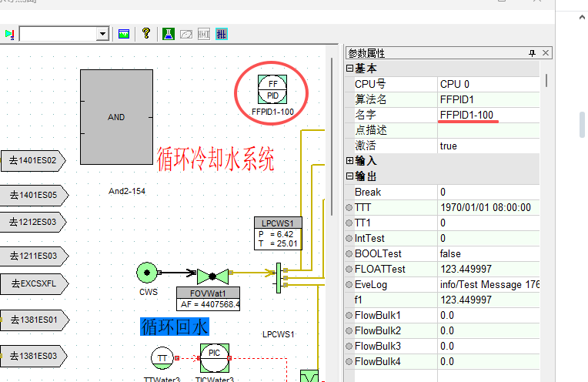
Task: Click the gray status dot beside TTT
Action: click(x=349, y=208)
